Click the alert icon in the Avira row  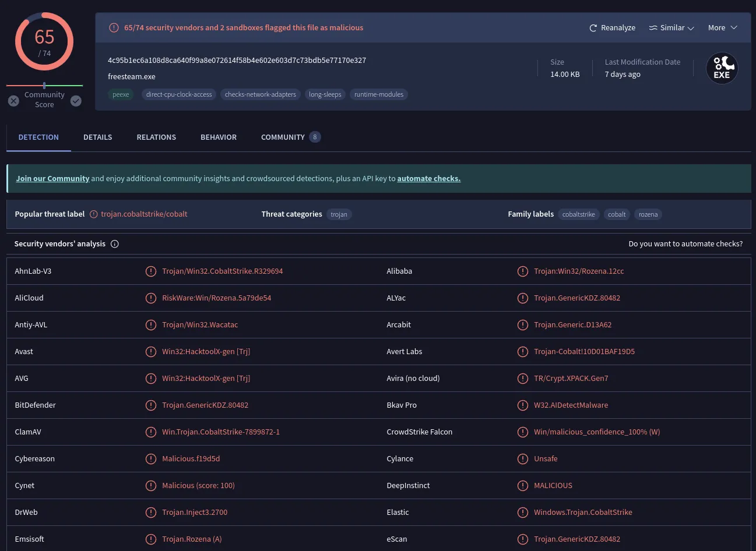click(523, 379)
